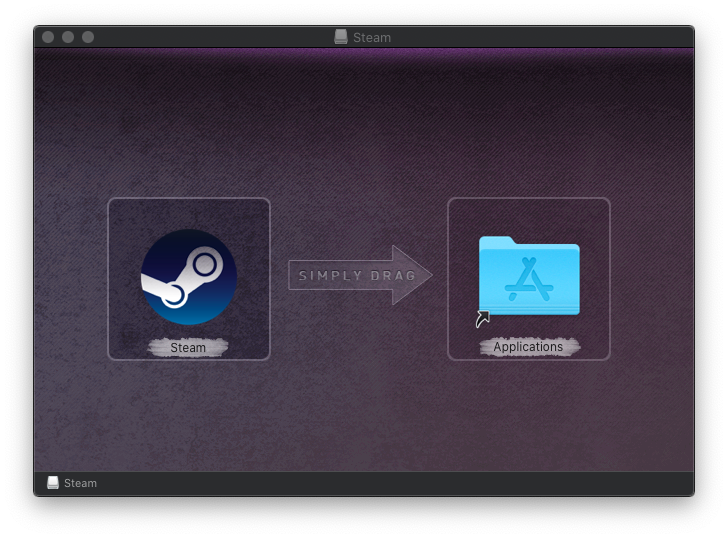Select the Steam app icon
728x538 pixels.
[x=189, y=277]
